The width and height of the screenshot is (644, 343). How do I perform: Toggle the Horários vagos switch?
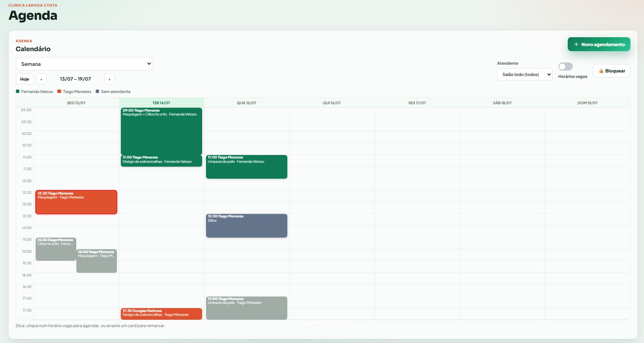coord(565,67)
